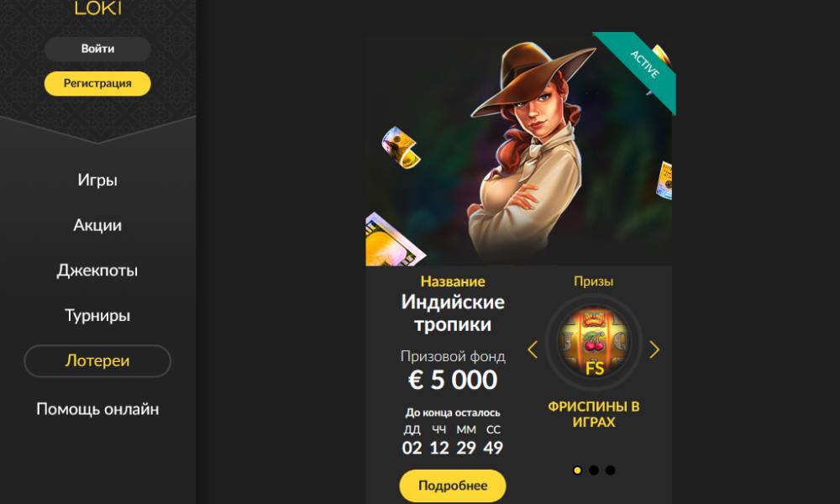Image resolution: width=840 pixels, height=504 pixels.
Task: Click the free spins FS prize icon
Action: (x=594, y=343)
